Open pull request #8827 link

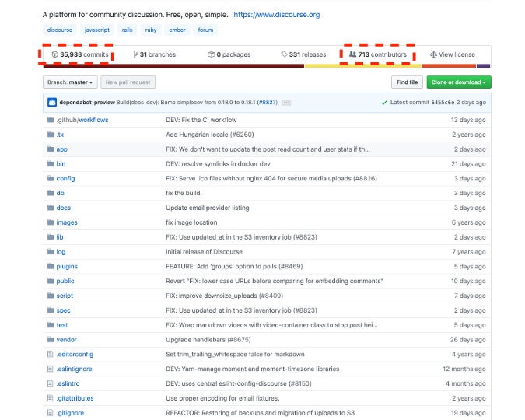tap(268, 103)
